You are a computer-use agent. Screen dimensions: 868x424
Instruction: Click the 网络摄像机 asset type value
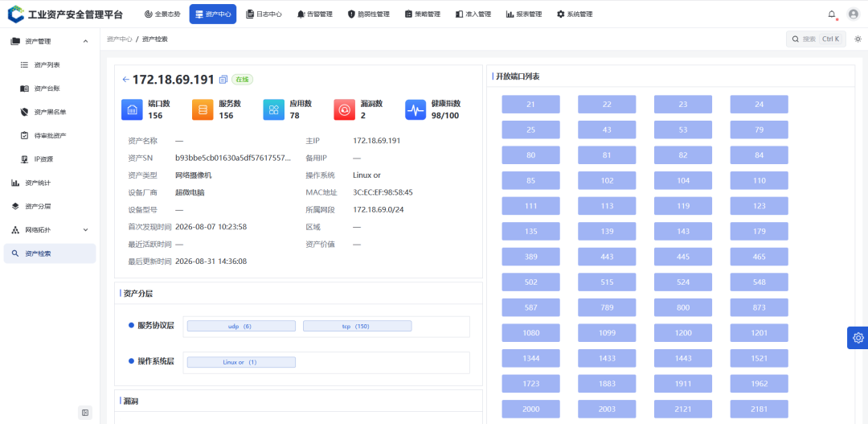(x=193, y=175)
